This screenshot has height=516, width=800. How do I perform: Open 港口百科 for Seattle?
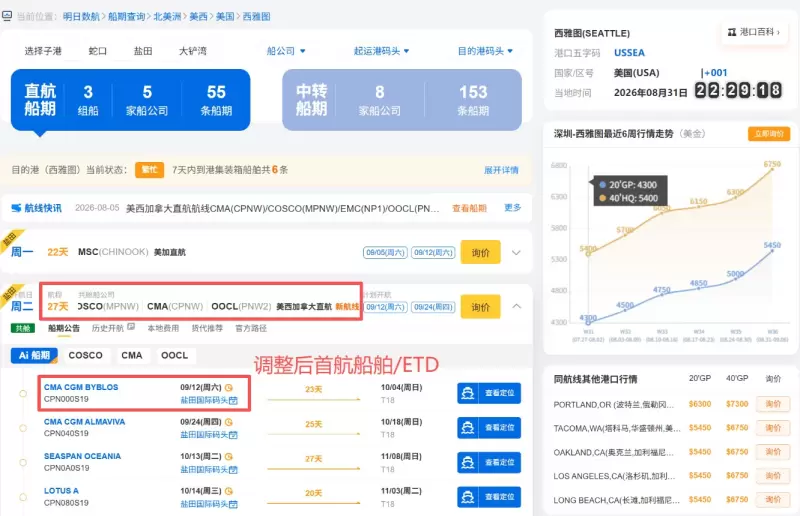click(x=754, y=32)
